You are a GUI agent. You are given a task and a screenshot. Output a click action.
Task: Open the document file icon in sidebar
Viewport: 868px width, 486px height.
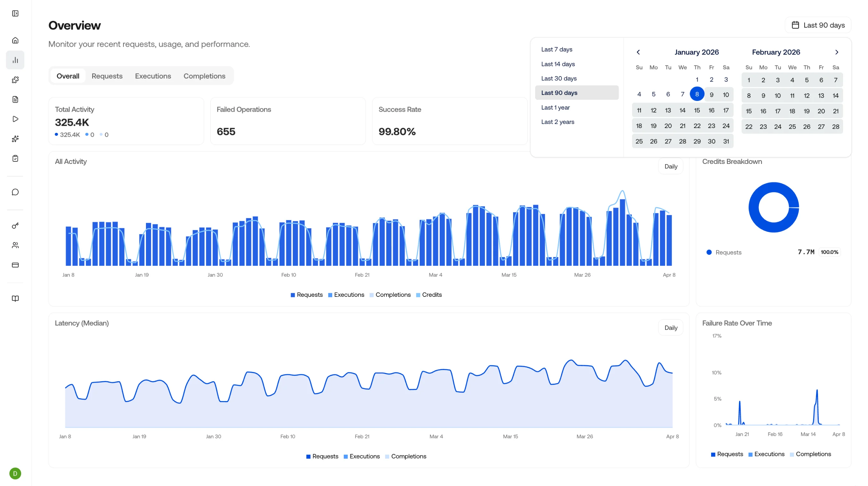[x=15, y=100]
